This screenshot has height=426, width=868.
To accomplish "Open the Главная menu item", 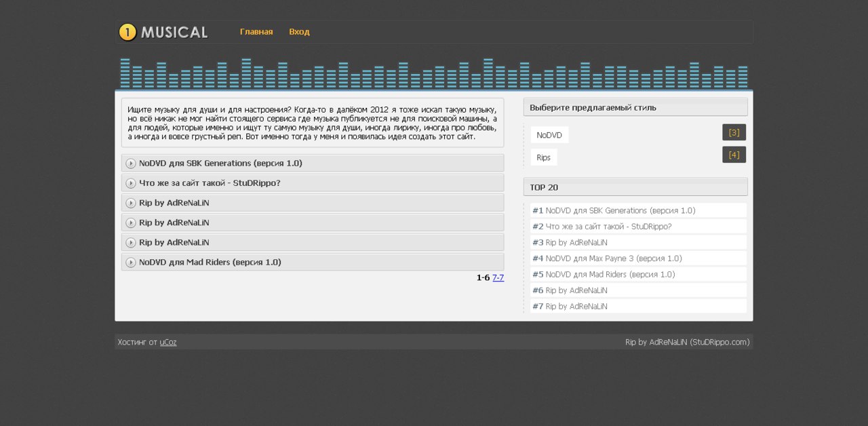I will pyautogui.click(x=256, y=32).
